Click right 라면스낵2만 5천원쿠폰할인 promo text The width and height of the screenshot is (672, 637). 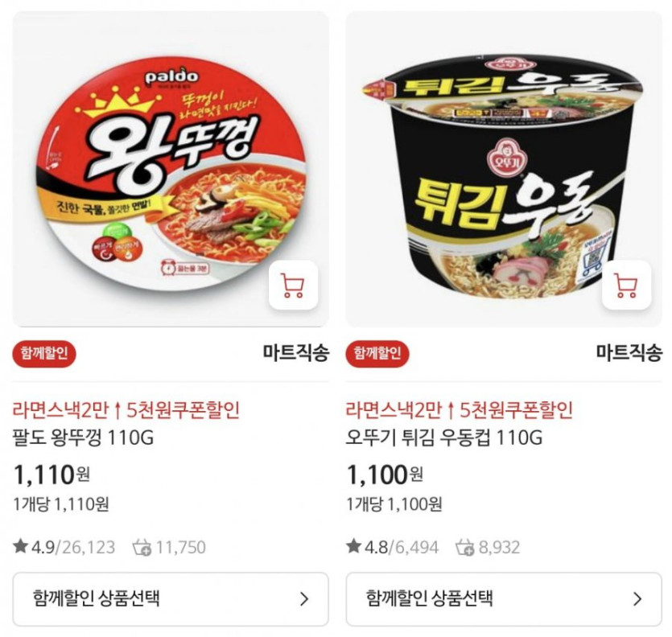[x=460, y=410]
